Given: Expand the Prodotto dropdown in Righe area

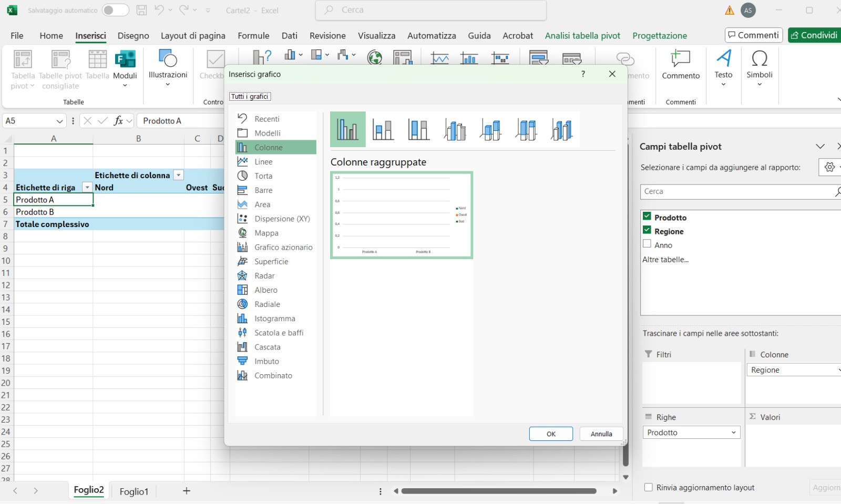Looking at the screenshot, I should click(x=733, y=433).
